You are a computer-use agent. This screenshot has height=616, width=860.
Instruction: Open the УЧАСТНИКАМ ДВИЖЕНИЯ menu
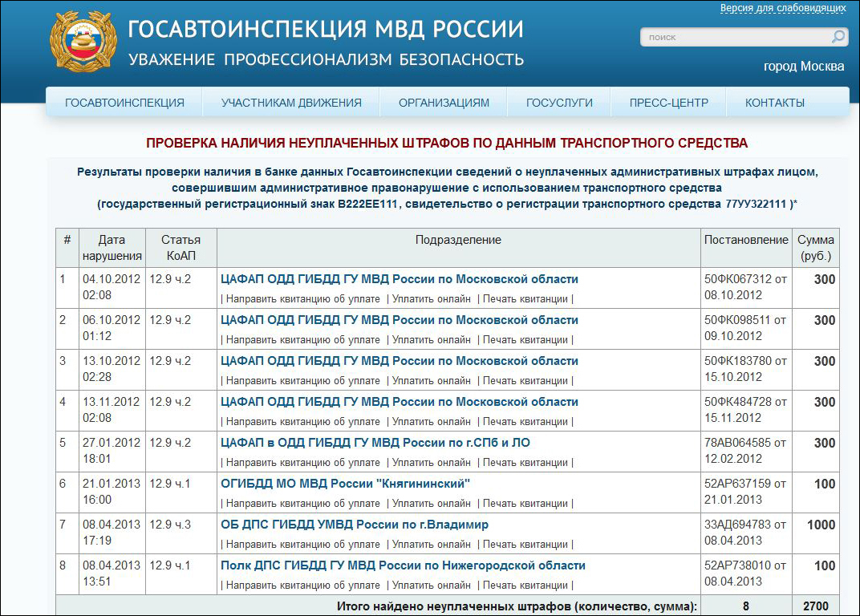click(x=291, y=103)
